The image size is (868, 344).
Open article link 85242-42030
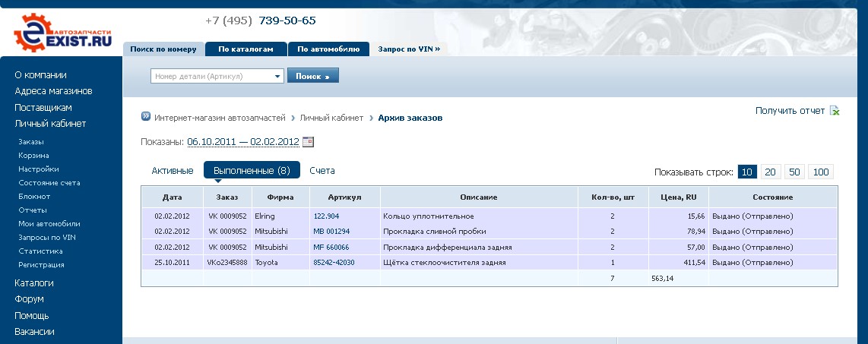point(334,263)
